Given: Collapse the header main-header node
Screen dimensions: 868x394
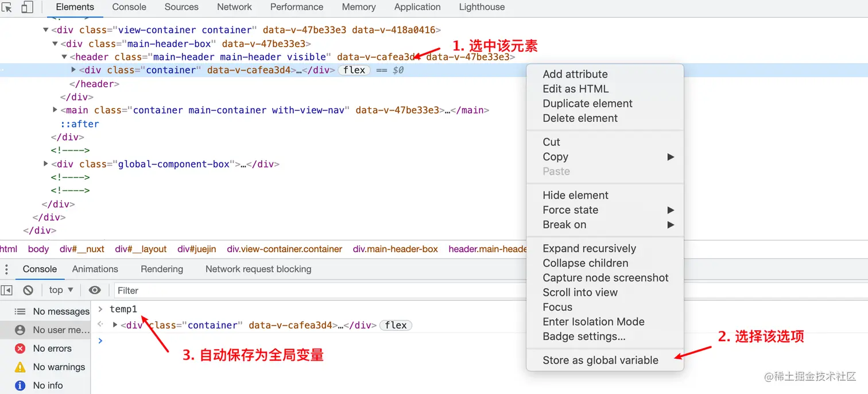Looking at the screenshot, I should tap(64, 57).
